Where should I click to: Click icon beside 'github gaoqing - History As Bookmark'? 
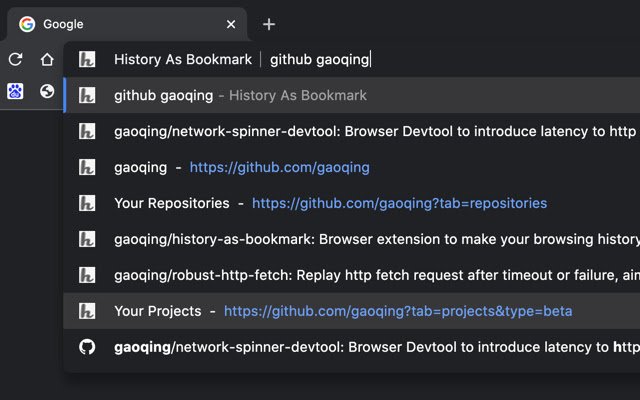click(87, 95)
